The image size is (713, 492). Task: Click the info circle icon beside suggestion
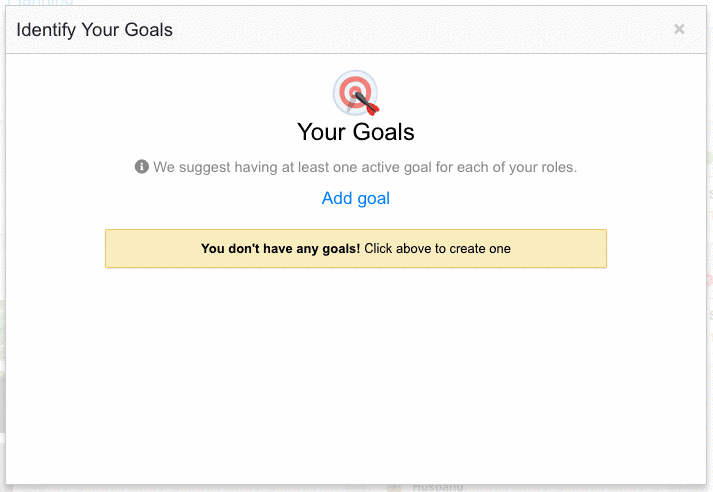(x=142, y=167)
